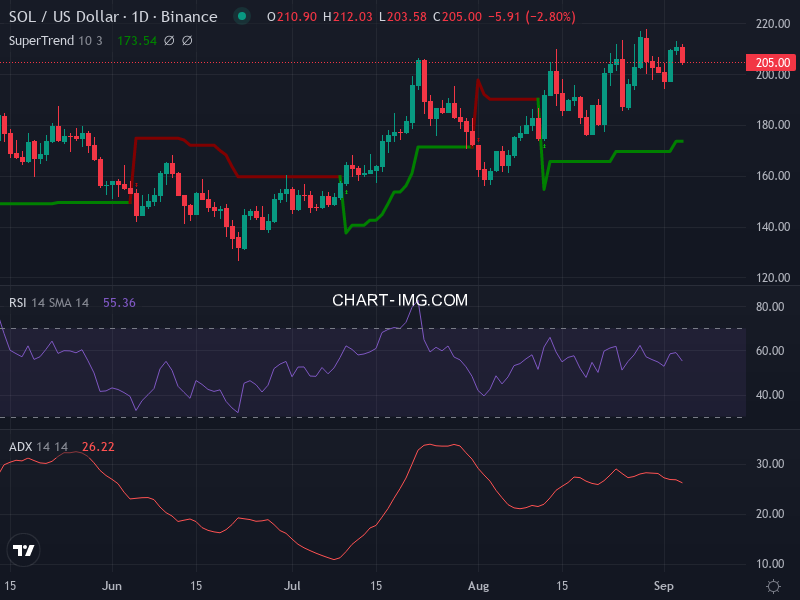
Task: Click the TradingView logo icon
Action: point(24,550)
